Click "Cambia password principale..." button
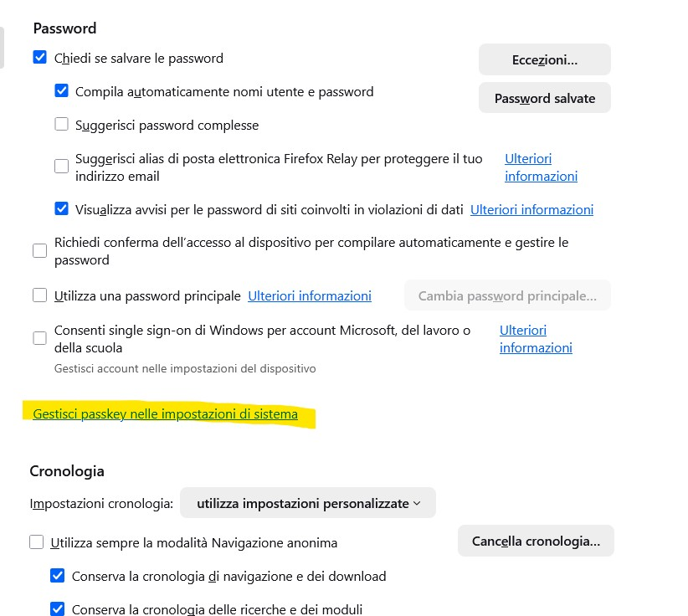Image resolution: width=688 pixels, height=616 pixels. [507, 295]
